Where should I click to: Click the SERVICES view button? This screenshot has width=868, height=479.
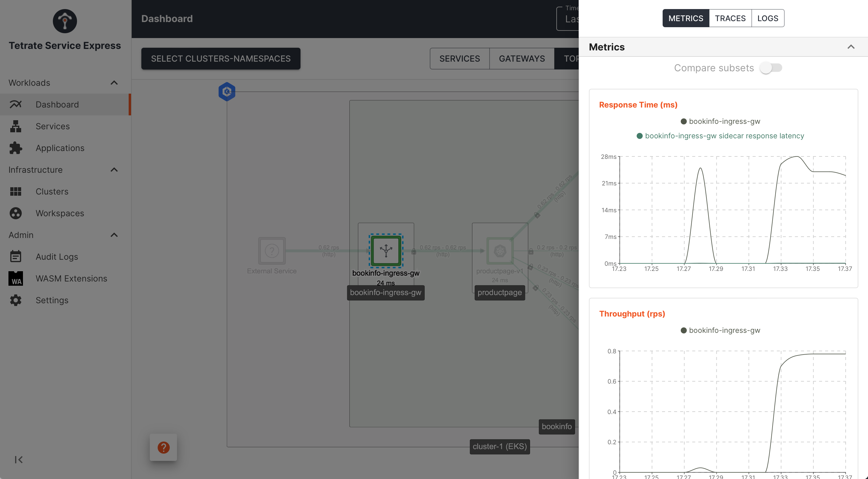point(460,58)
